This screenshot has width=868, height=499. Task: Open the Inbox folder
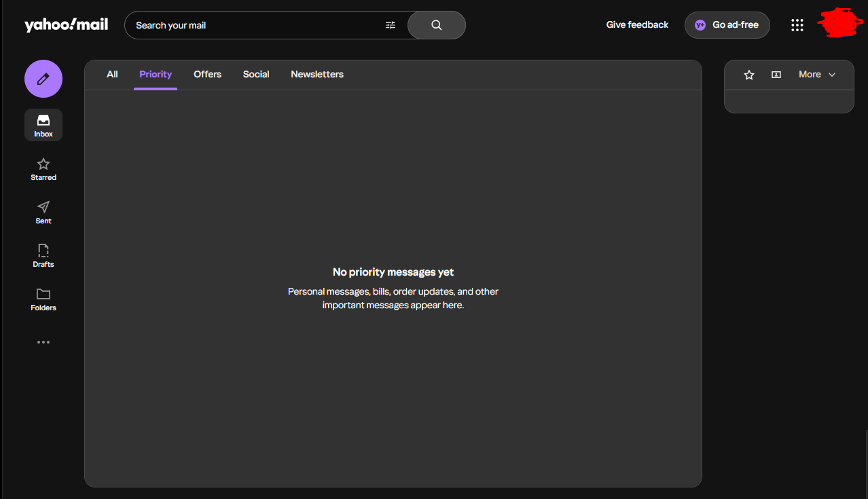[x=43, y=125]
